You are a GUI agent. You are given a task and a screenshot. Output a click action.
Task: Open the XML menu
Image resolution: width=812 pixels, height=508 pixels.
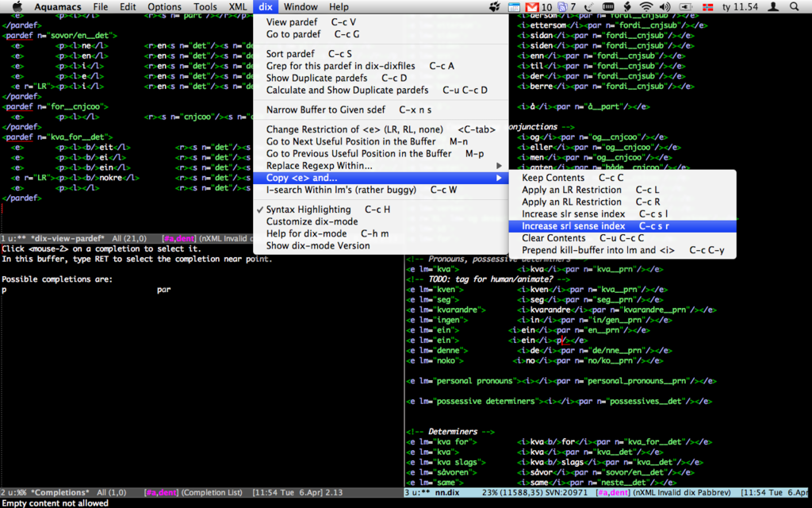(x=237, y=7)
